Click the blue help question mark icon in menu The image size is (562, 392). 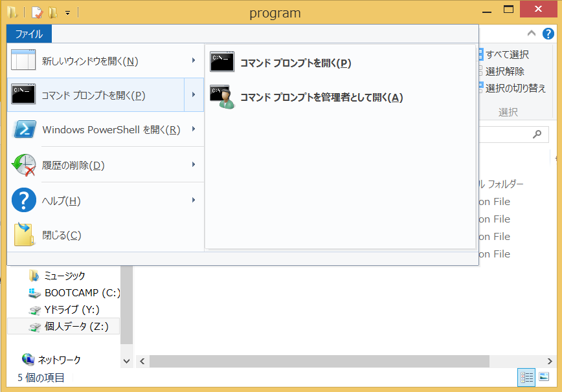coord(24,200)
